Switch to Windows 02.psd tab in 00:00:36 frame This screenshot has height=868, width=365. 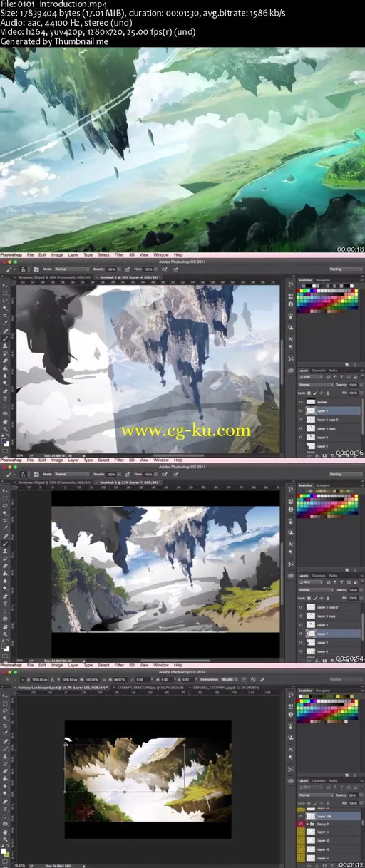[x=54, y=277]
